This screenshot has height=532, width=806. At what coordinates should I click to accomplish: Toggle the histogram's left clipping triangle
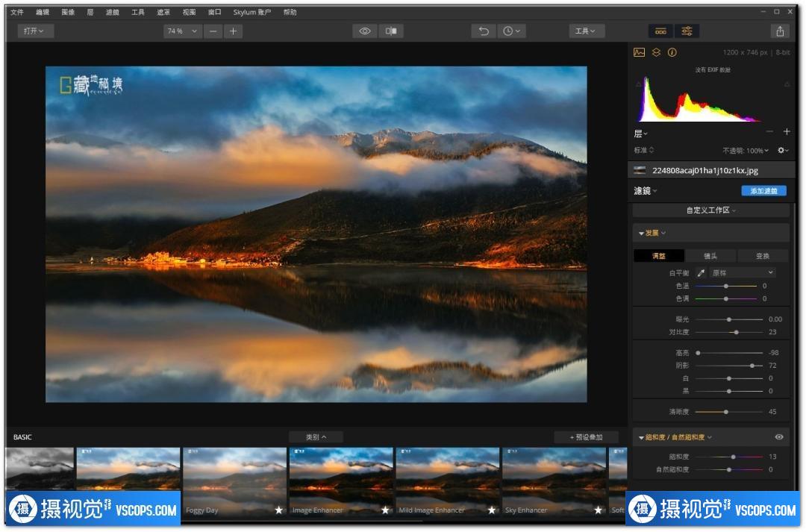(x=639, y=84)
